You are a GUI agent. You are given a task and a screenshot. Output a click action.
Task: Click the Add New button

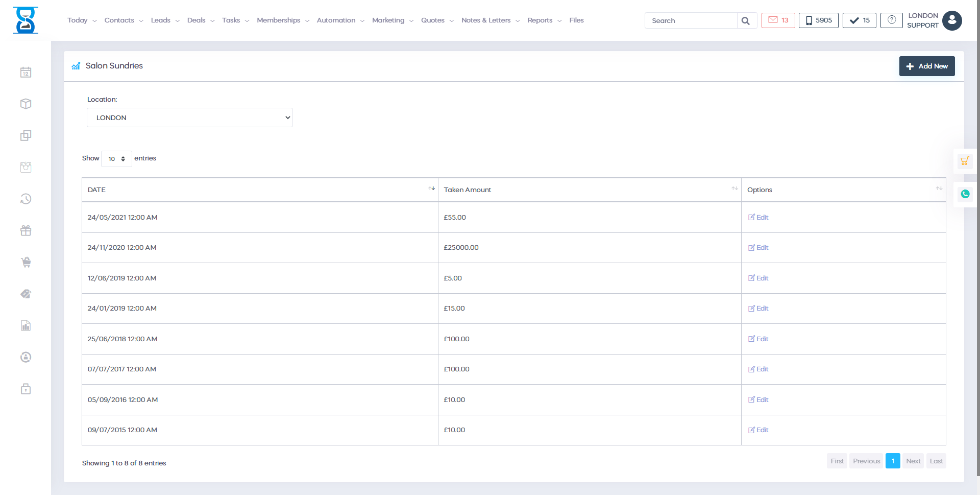click(x=926, y=66)
